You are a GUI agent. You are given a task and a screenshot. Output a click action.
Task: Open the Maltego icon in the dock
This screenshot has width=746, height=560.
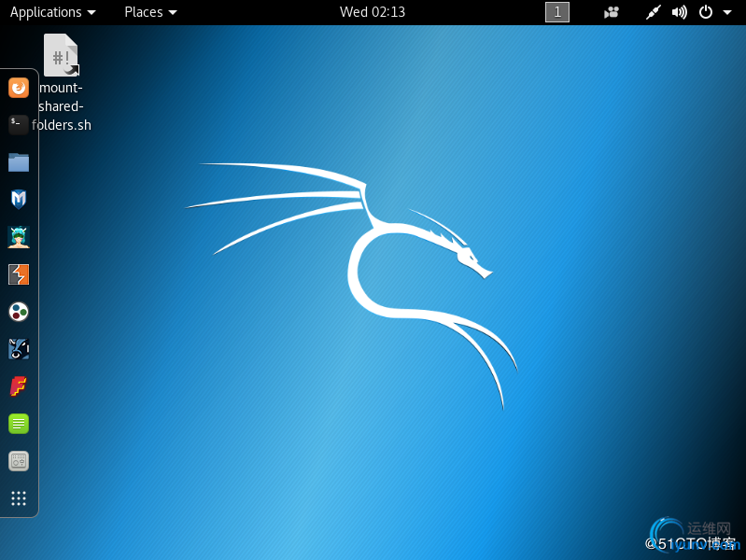coord(19,312)
